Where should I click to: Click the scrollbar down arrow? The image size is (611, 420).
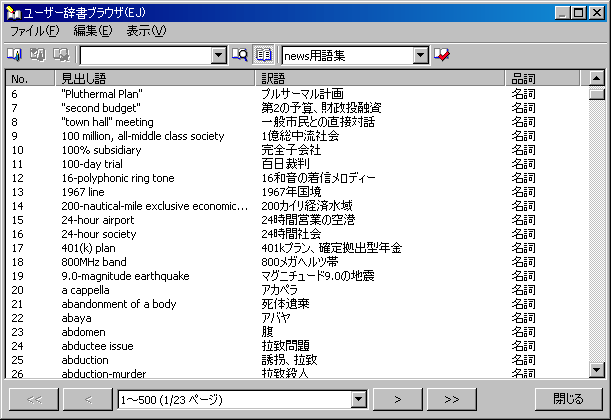tap(597, 369)
